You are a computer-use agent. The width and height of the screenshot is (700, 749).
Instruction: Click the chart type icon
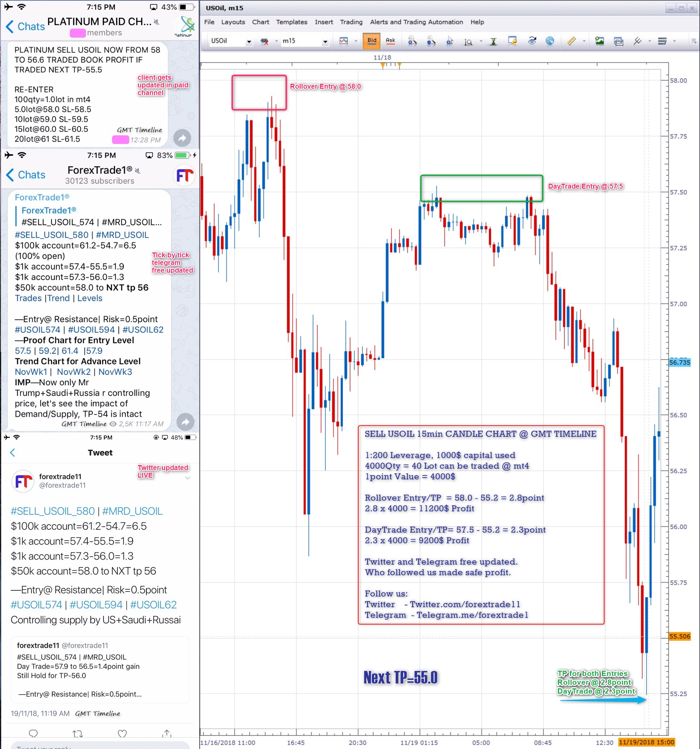(344, 41)
